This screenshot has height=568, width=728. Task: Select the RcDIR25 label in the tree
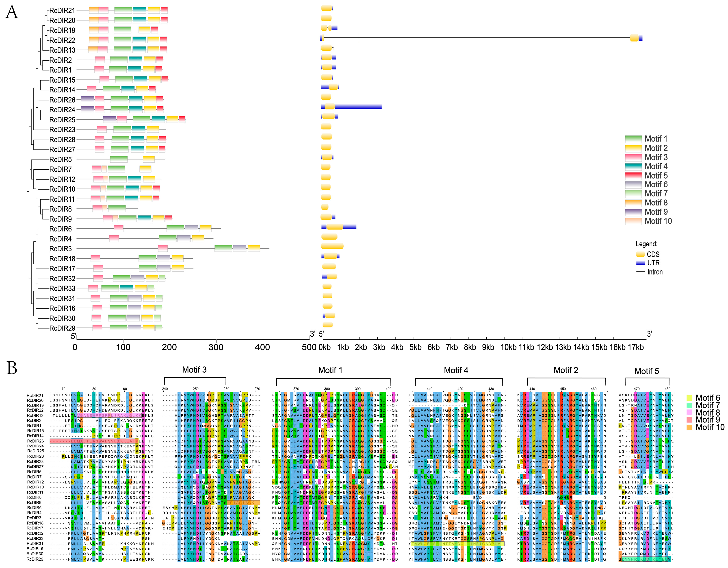62,120
